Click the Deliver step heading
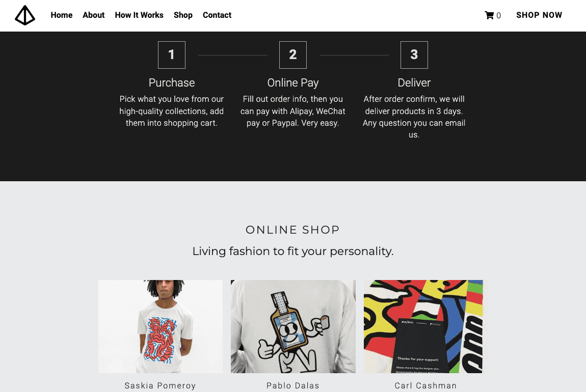Screen dimensions: 586x392 click(414, 82)
